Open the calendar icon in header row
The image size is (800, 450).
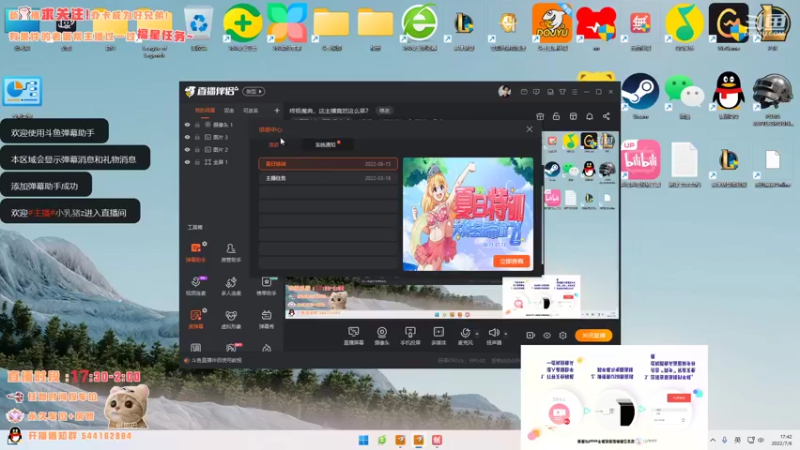point(573,116)
